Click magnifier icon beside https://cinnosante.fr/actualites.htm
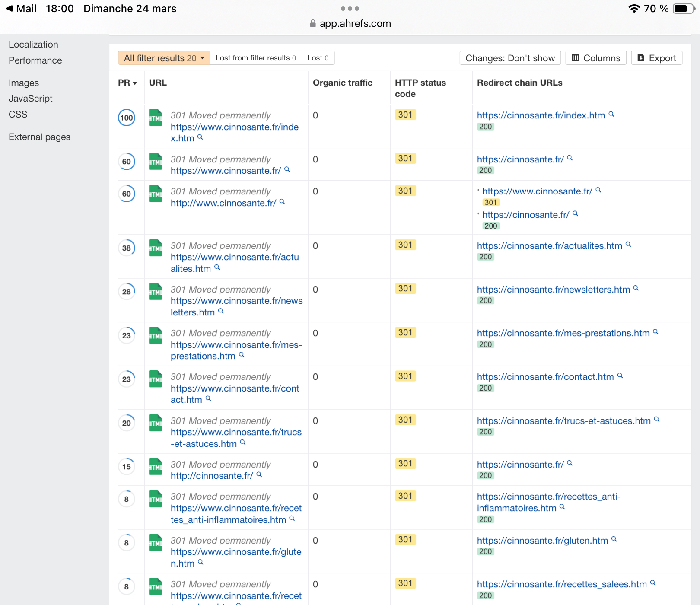 pos(628,245)
